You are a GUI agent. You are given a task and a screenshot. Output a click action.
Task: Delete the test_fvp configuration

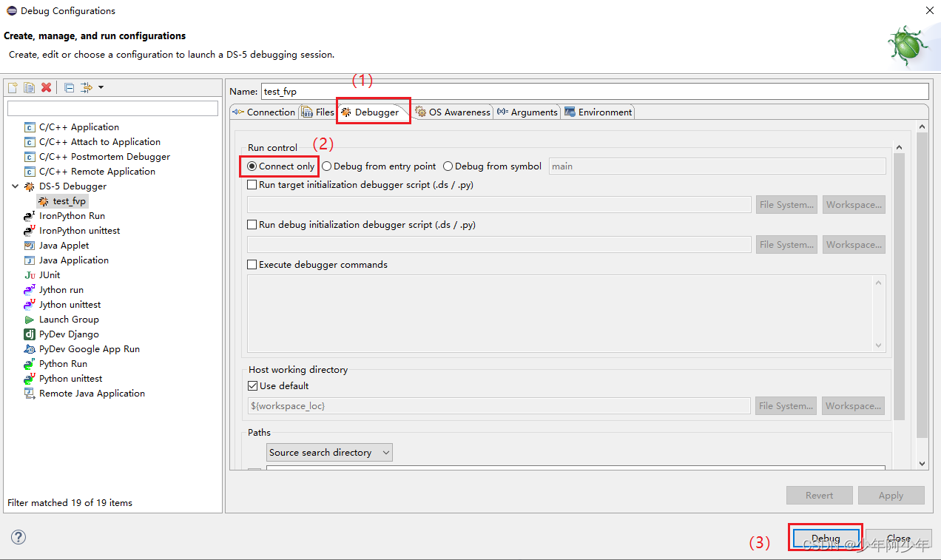click(46, 87)
